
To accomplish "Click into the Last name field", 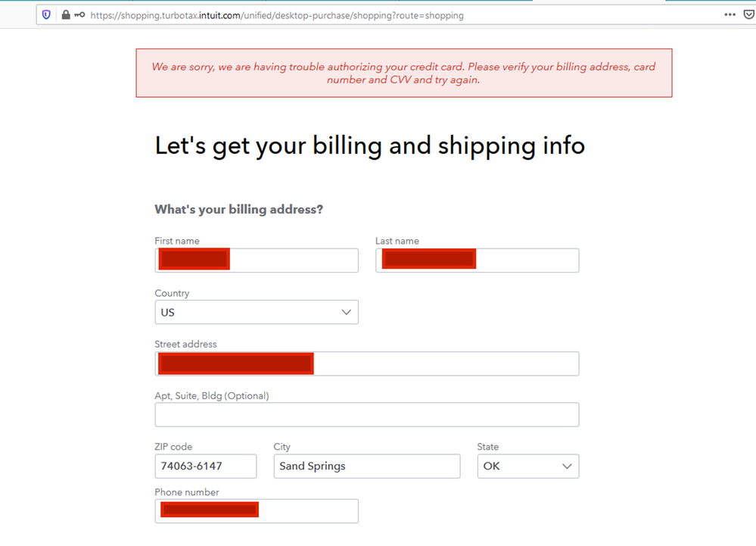I will coord(478,261).
